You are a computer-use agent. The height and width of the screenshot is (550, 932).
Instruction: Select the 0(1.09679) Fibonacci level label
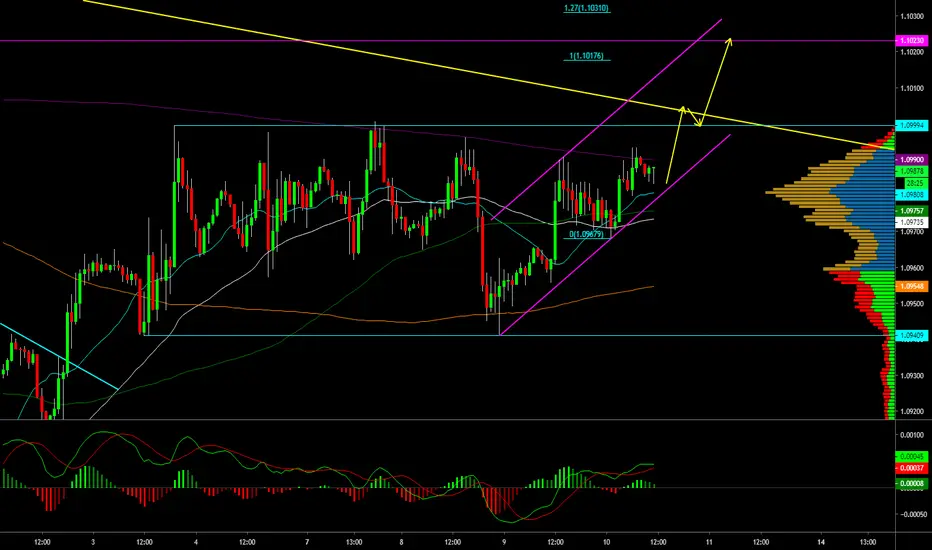587,234
